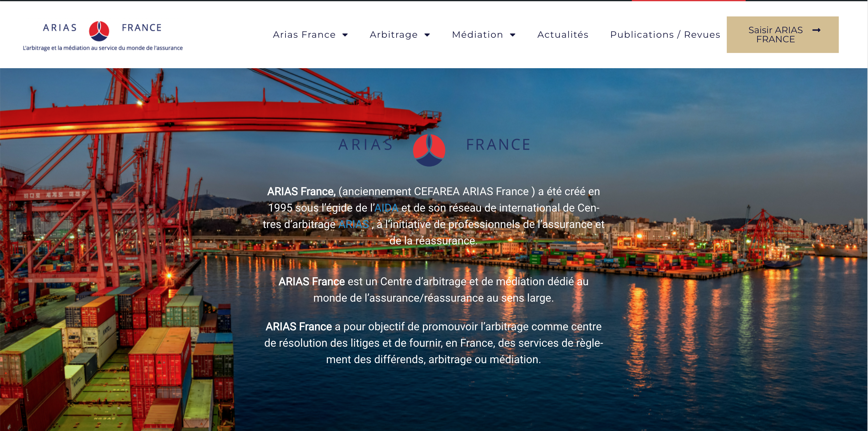Viewport: 868px width, 431px height.
Task: Click the arrow icon in Saisir ARIAS button
Action: (x=816, y=30)
